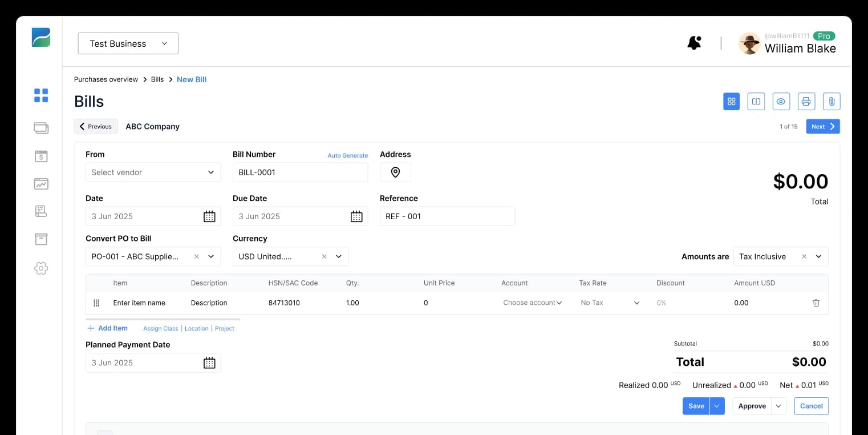The height and width of the screenshot is (435, 868).
Task: Preview the bill with the eye icon
Action: [781, 101]
